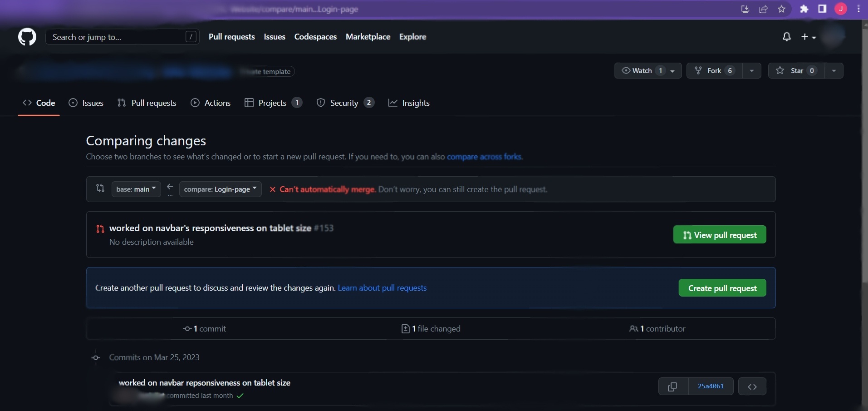Click the verified checkmark on the commit

tap(240, 396)
